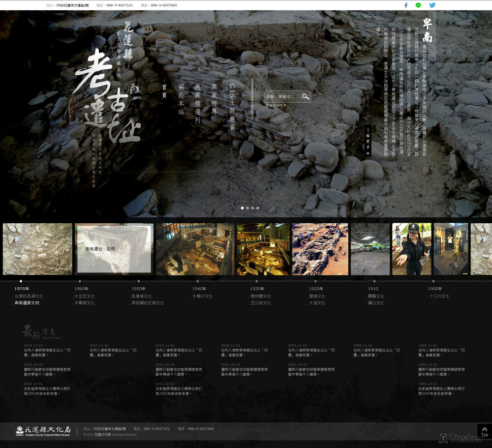Image resolution: width=492 pixels, height=448 pixels.
Task: Open the 十三行文化 link under 1900年
Action: point(439,297)
